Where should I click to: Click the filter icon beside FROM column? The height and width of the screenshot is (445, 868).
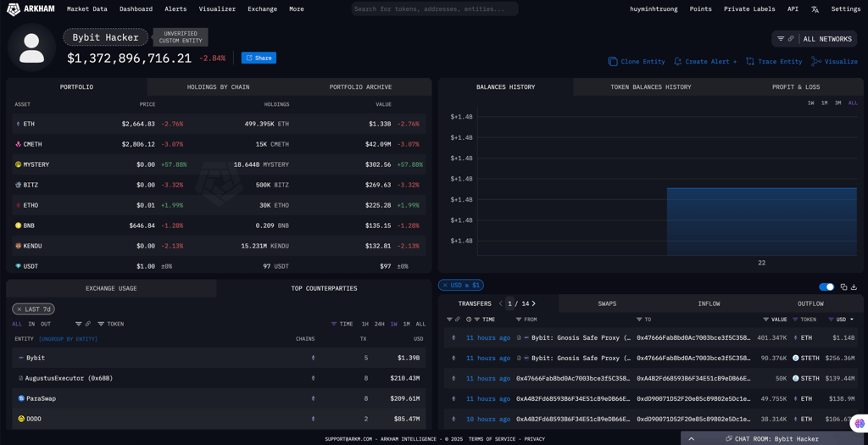[519, 320]
